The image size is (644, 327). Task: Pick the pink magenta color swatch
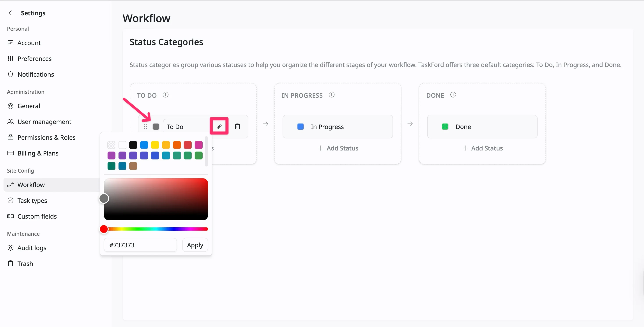(x=198, y=145)
